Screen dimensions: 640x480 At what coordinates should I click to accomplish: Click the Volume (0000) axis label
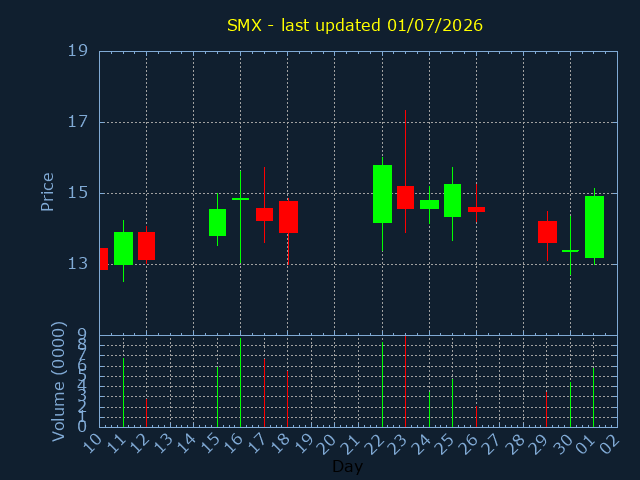point(58,382)
